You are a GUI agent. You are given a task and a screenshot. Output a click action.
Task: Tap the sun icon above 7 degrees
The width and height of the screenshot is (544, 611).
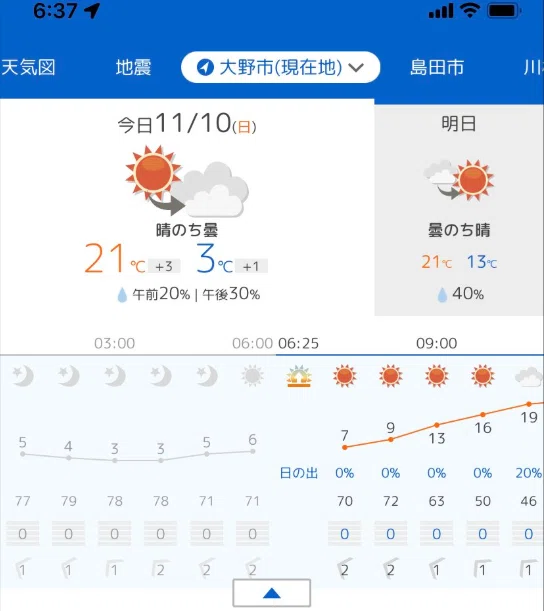coord(344,376)
